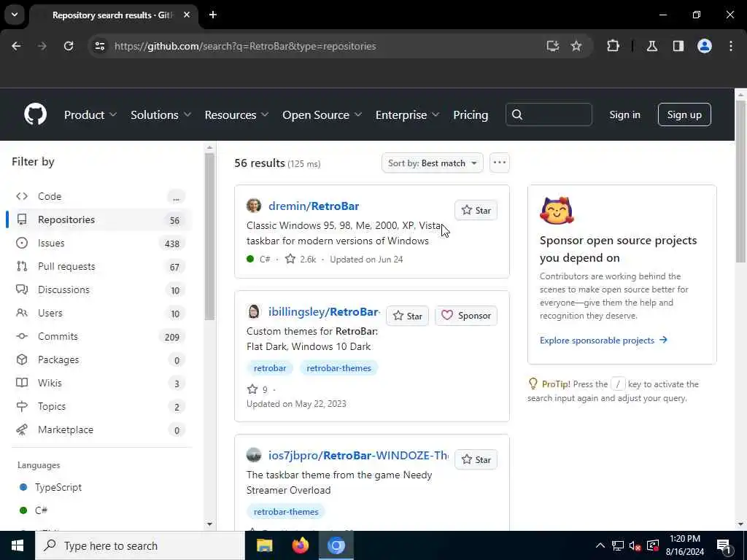747x560 pixels.
Task: Click Explore sponsorable projects link
Action: (x=603, y=340)
